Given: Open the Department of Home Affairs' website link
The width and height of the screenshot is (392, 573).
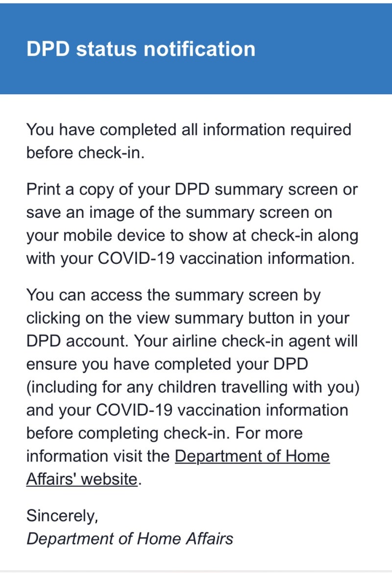Looking at the screenshot, I should click(252, 456).
